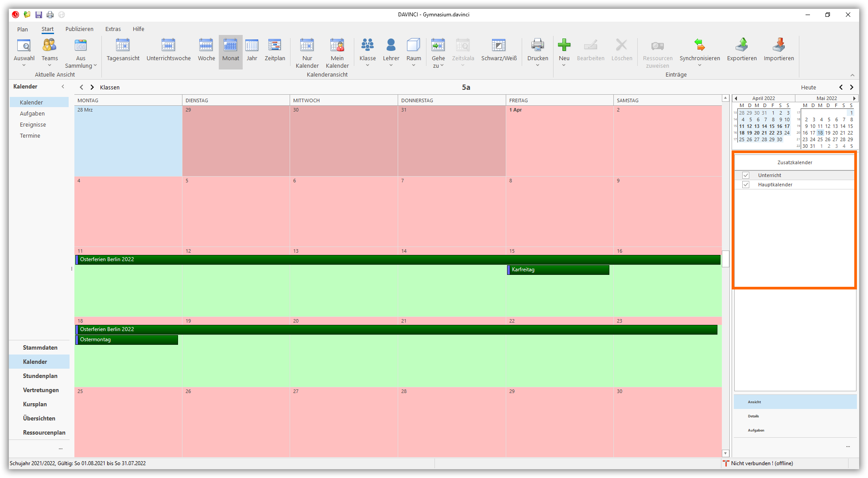Disable the Hauptkalender checkbox

coord(746,184)
